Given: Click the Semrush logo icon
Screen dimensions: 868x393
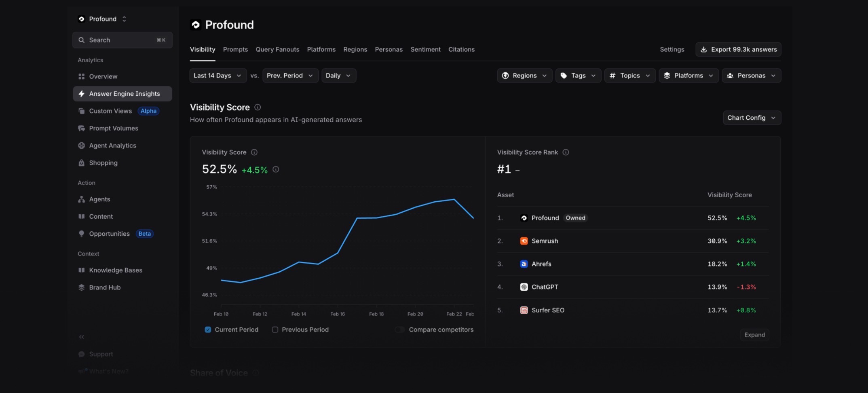Looking at the screenshot, I should tap(524, 241).
